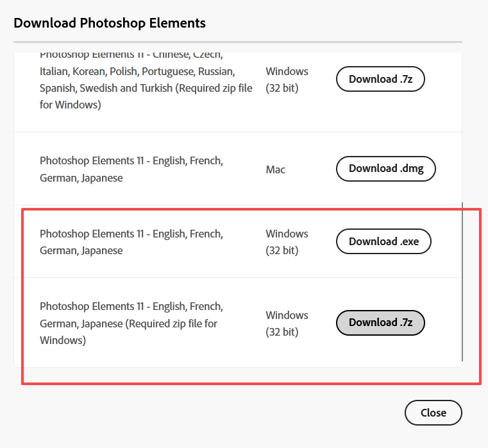
Task: Select the .exe row's Photoshop Elements 11 description
Action: (131, 242)
